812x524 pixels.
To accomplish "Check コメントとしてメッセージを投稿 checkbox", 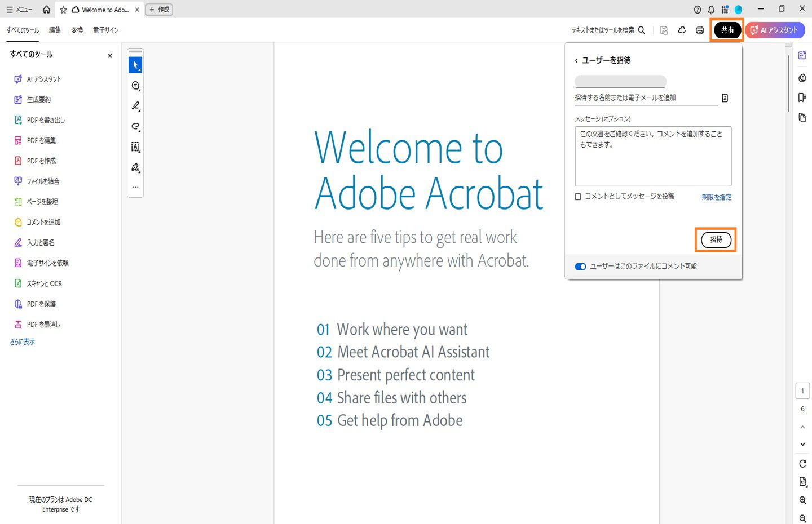I will (578, 197).
